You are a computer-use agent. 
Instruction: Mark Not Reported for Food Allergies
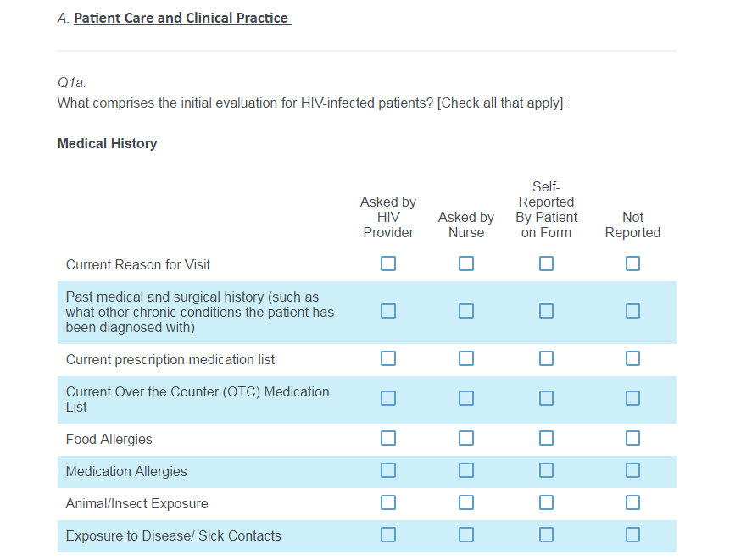click(632, 438)
